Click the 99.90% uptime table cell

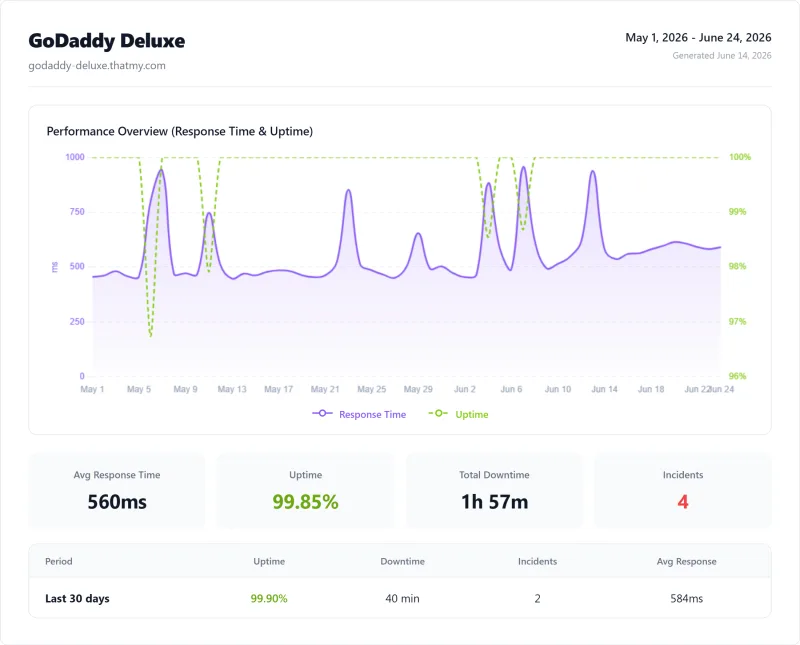(x=269, y=599)
